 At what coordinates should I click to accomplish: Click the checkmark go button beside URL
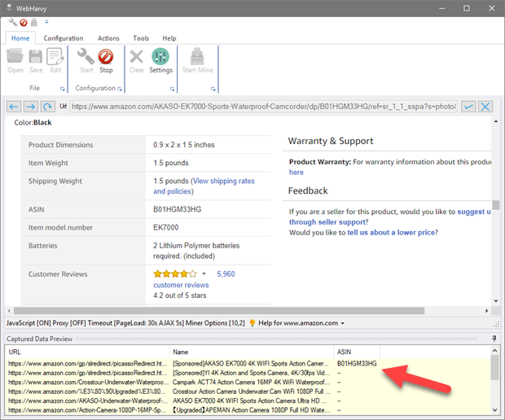[468, 106]
